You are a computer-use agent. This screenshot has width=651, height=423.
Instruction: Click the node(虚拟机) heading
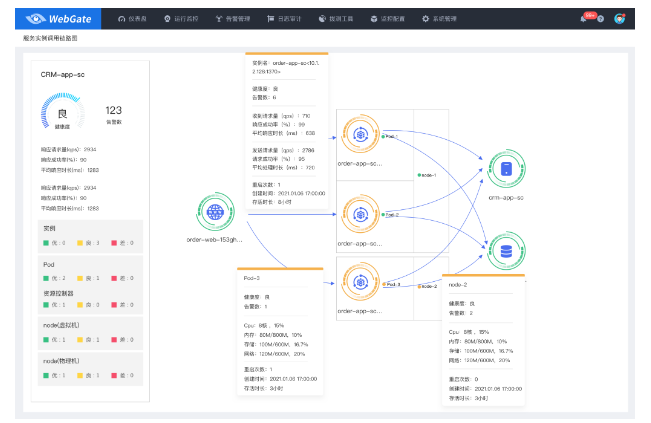(x=61, y=325)
